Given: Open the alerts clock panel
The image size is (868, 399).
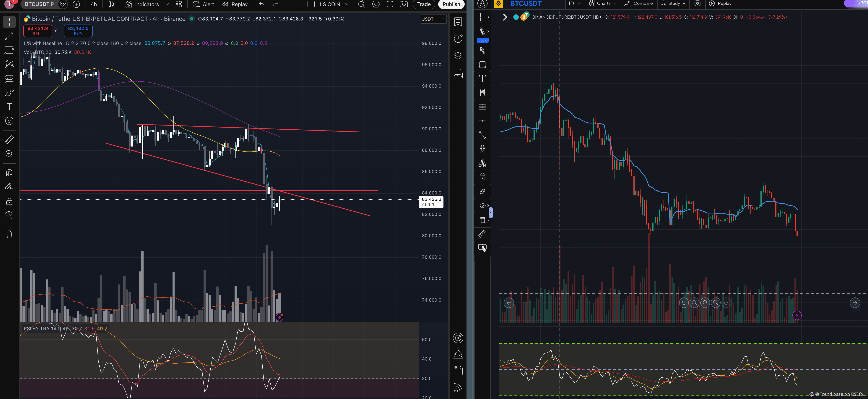Looking at the screenshot, I should tap(458, 38).
